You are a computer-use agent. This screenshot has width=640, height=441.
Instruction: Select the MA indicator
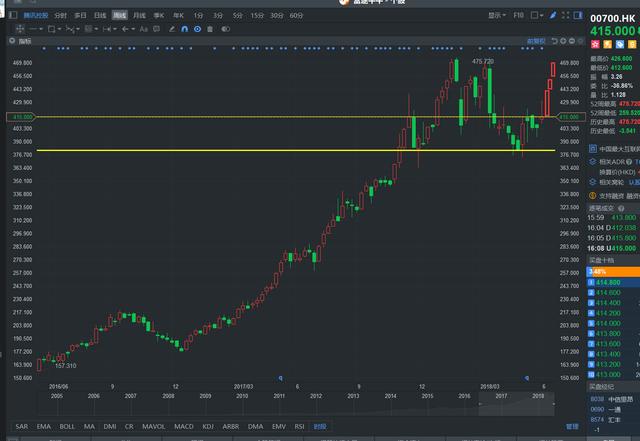pyautogui.click(x=89, y=426)
